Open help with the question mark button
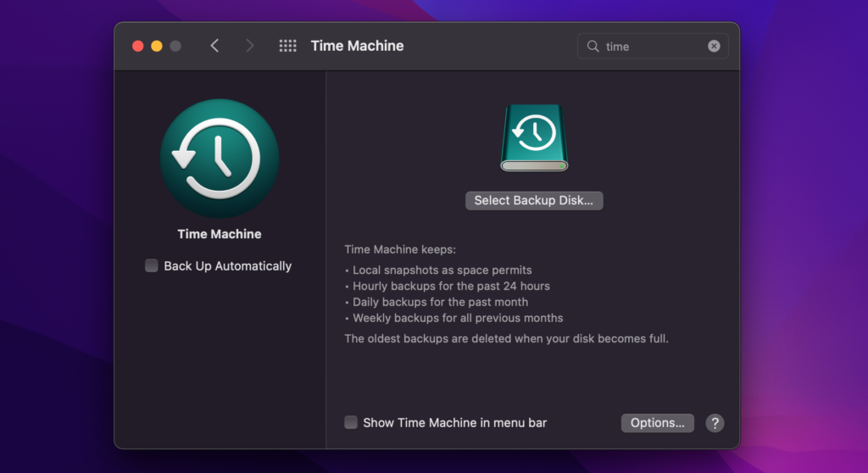The height and width of the screenshot is (473, 868). point(715,423)
